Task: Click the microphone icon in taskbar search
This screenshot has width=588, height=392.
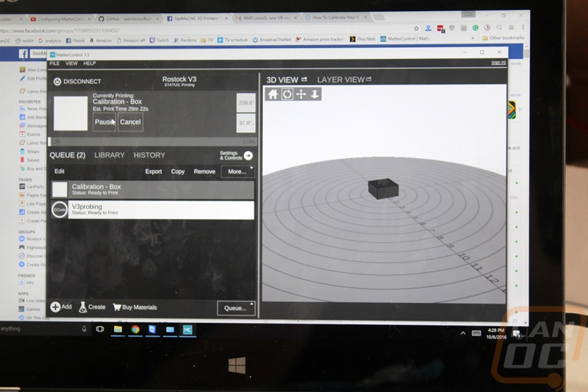Action: (84, 329)
